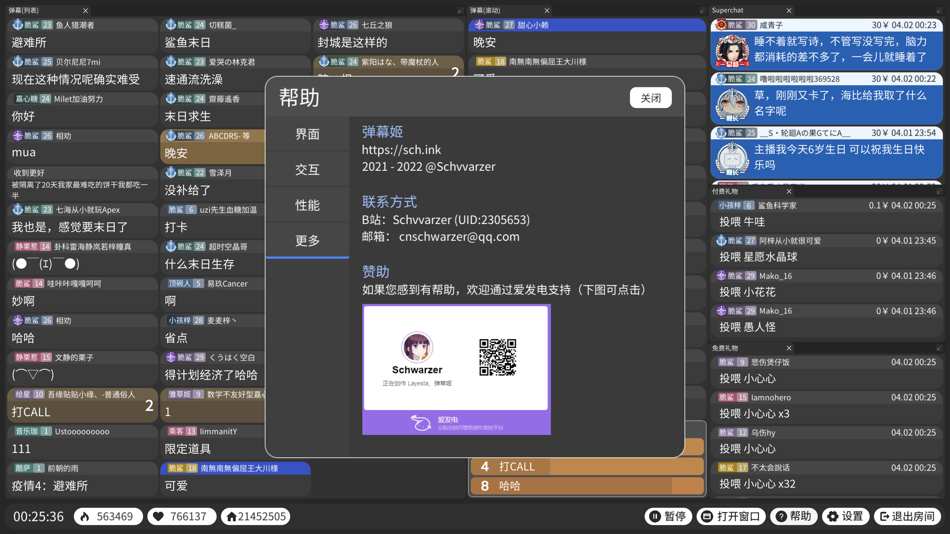
Task: Close the 弹幕(滚动) panel tab
Action: pyautogui.click(x=547, y=10)
